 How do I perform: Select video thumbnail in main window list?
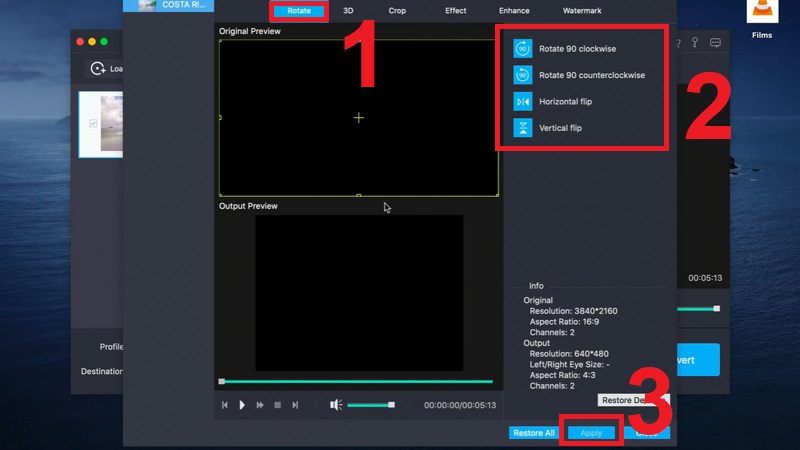click(x=112, y=124)
